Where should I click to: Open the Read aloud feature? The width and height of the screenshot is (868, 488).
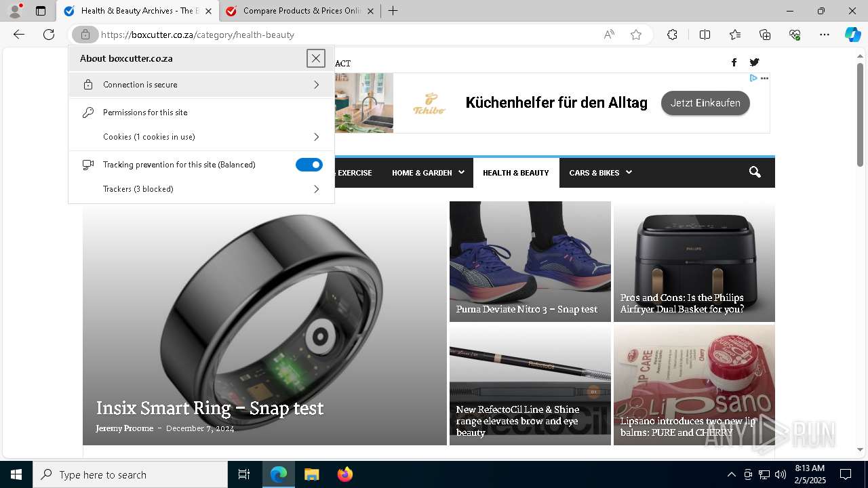coord(609,35)
